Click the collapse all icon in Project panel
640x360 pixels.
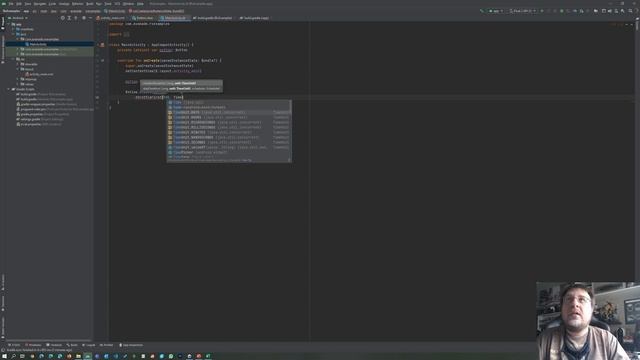76,18
